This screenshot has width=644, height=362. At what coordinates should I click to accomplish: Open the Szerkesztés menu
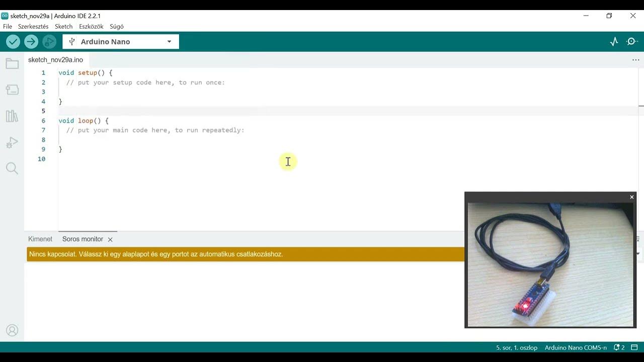(33, 26)
